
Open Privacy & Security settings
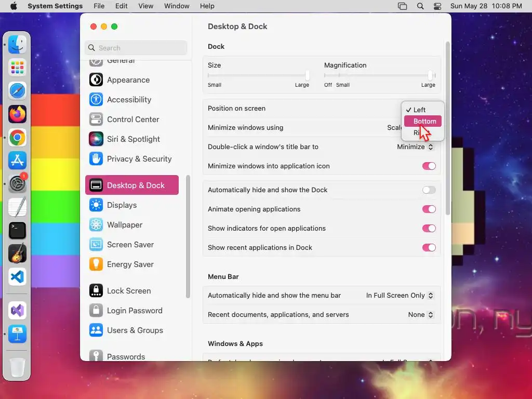(131, 159)
